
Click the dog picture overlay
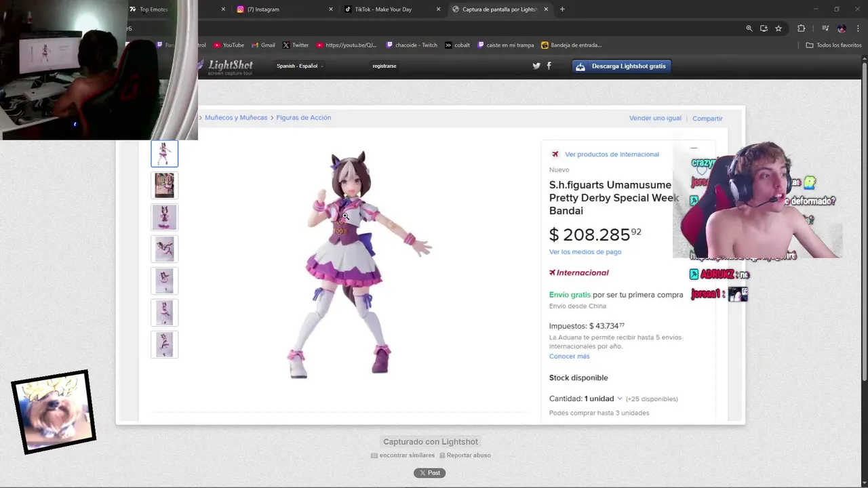pos(54,412)
